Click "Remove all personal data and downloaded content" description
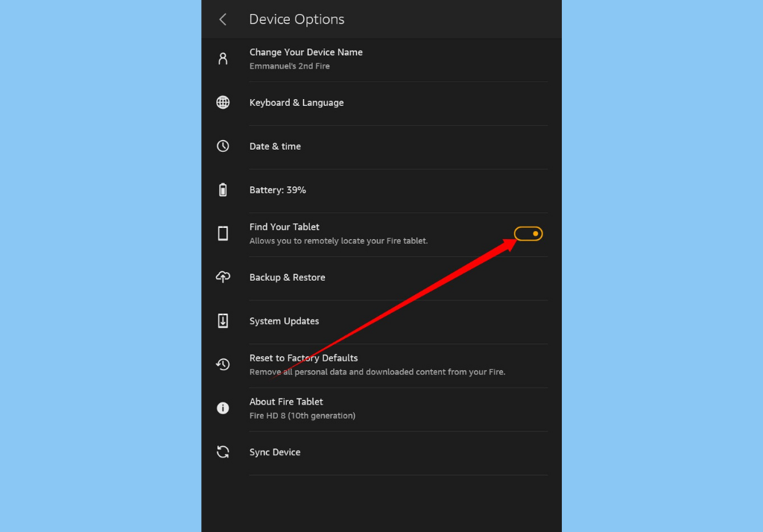 tap(377, 372)
